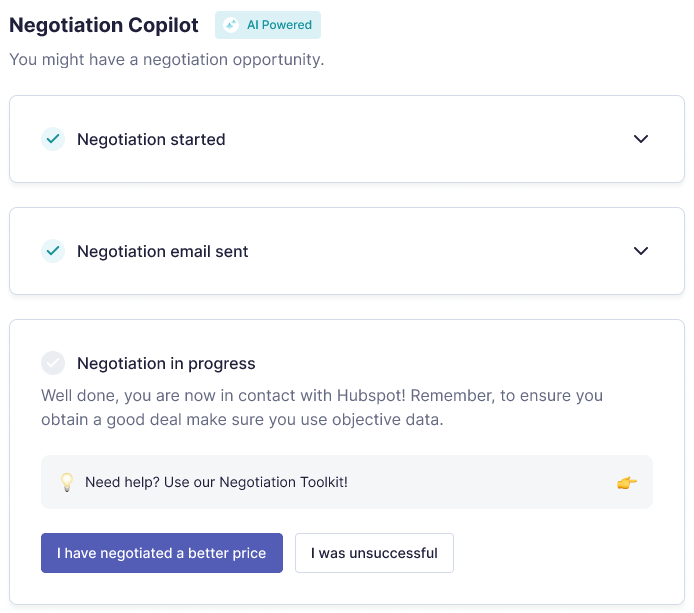Click the teal checkmark beside Negotiation email sent
This screenshot has height=613, width=694.
[x=53, y=251]
